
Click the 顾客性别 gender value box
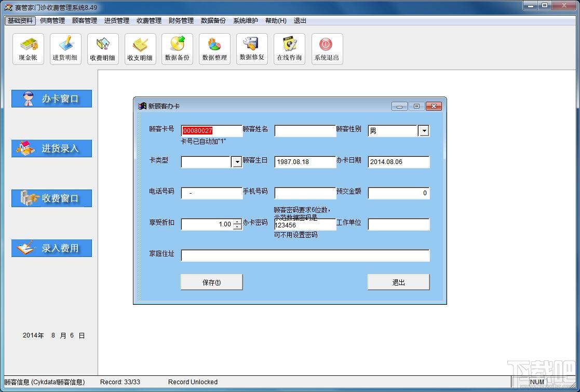[393, 131]
